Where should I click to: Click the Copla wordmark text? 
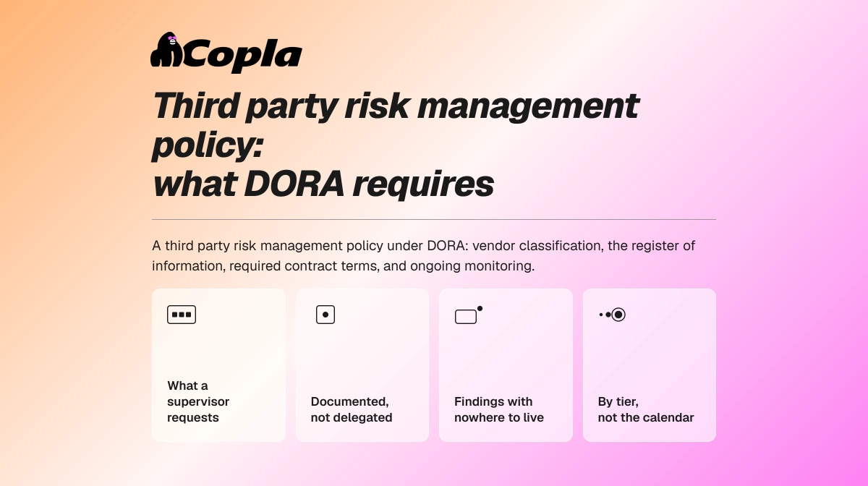tap(242, 56)
